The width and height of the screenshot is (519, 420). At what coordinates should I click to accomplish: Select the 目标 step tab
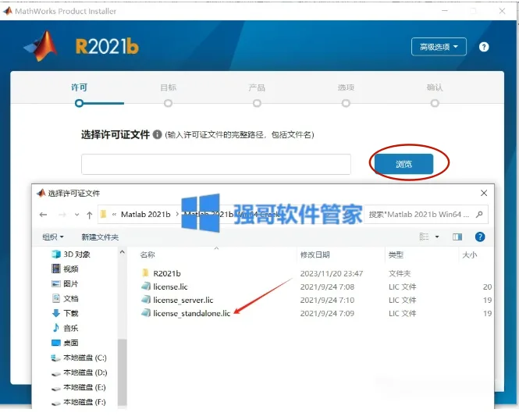[x=168, y=87]
